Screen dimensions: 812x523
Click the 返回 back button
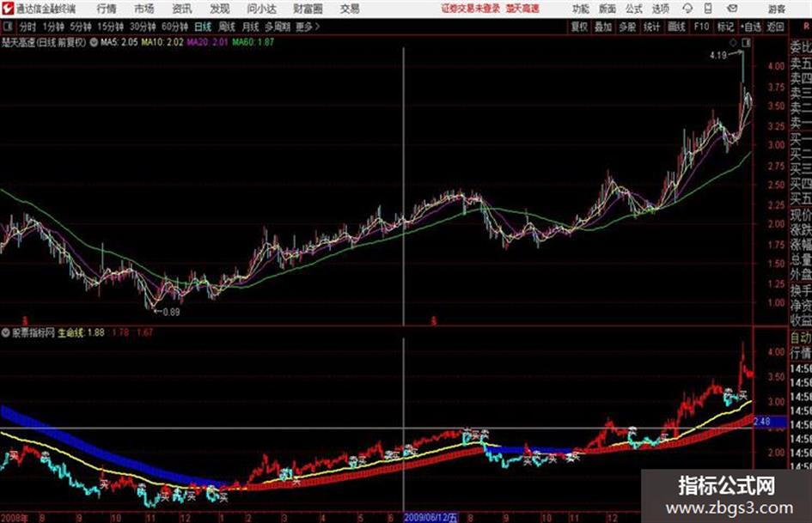(x=775, y=27)
